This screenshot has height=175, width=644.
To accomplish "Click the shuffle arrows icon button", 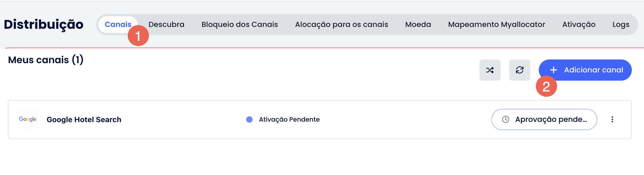I will point(490,70).
